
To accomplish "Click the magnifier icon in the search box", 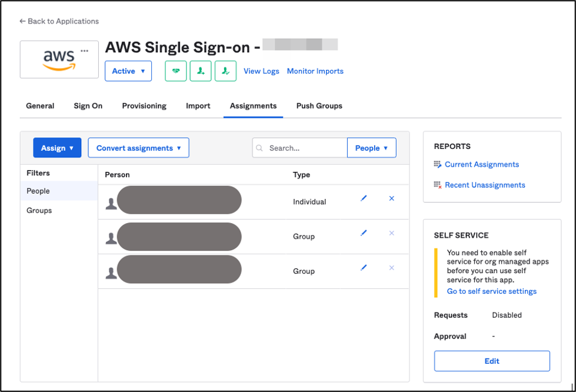I will point(259,148).
